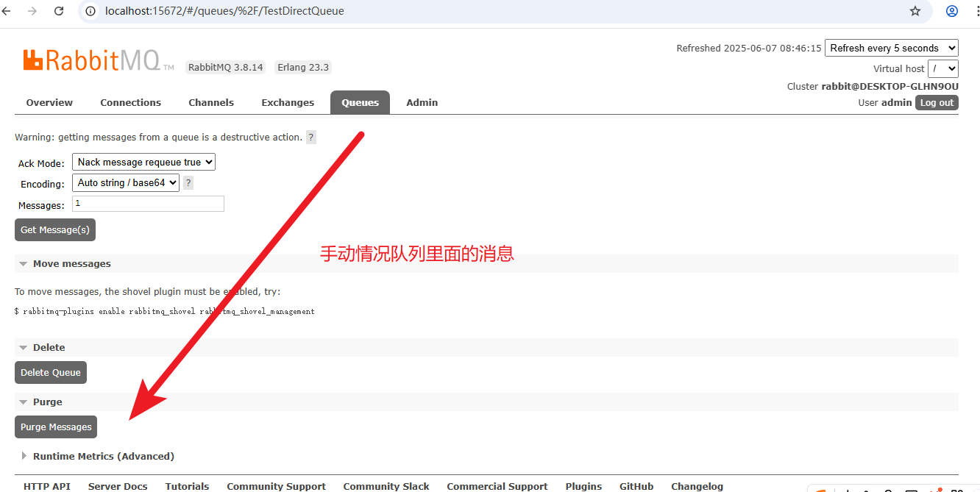This screenshot has width=980, height=492.
Task: Open the Ack Mode dropdown
Action: pos(143,163)
